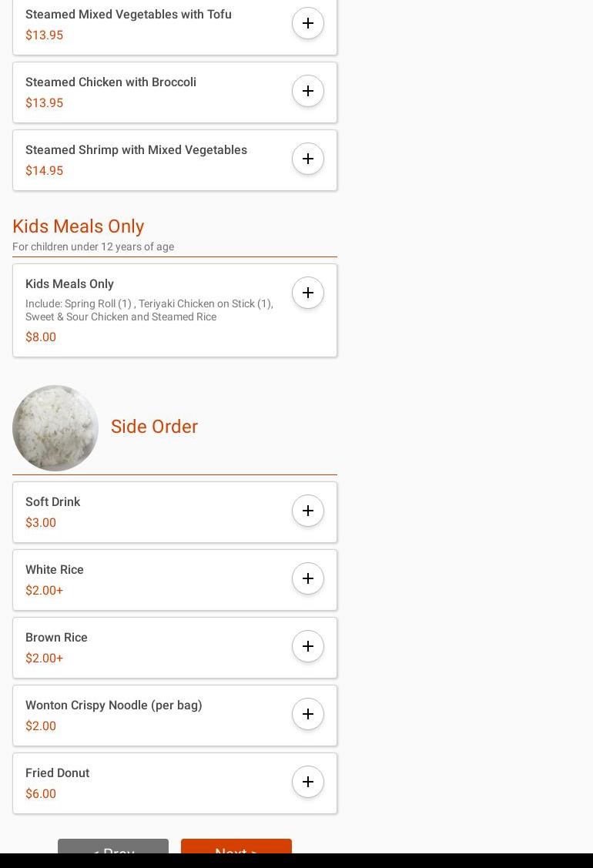Add Brown Rice side order

pos(308,646)
